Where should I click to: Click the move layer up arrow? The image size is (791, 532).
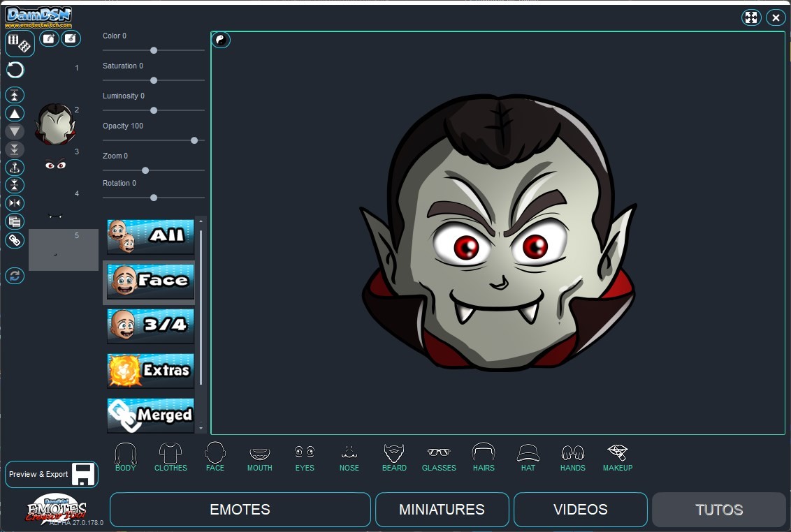pos(14,112)
